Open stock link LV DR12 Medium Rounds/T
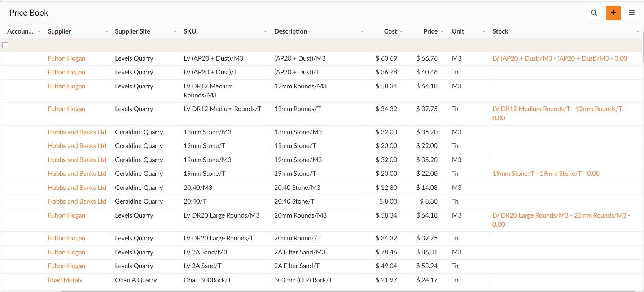644x292 pixels. pyautogui.click(x=559, y=113)
